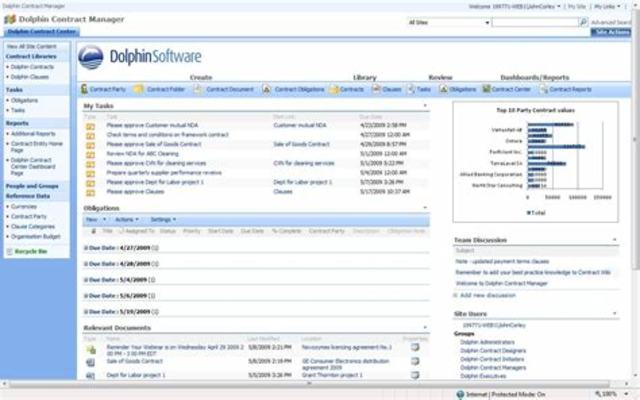Screen dimensions: 640x400
Task: Click the Dolphin Contract Manager logo icon
Action: (x=10, y=19)
